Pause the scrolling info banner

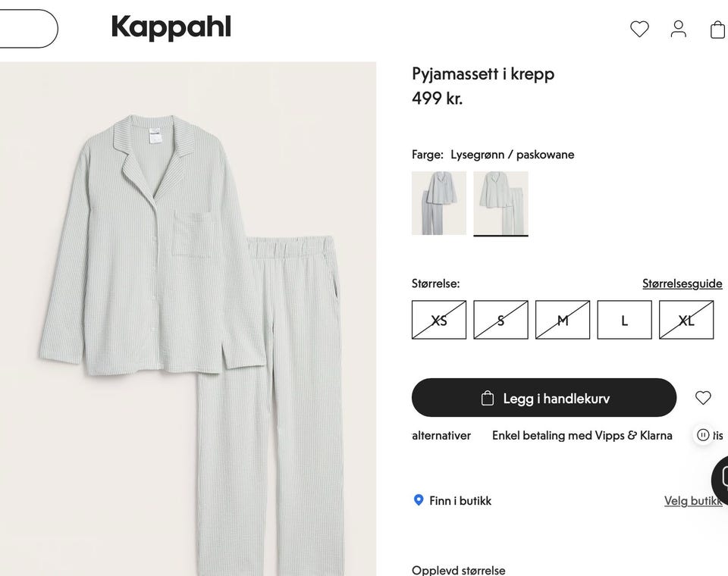tap(704, 435)
